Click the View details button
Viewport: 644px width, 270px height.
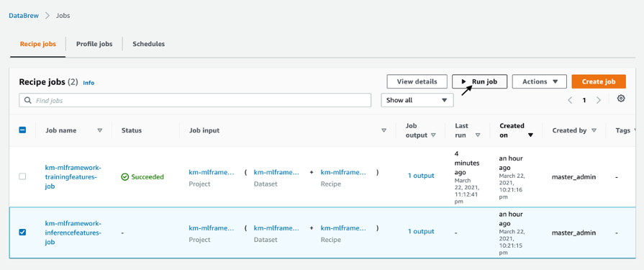click(417, 81)
